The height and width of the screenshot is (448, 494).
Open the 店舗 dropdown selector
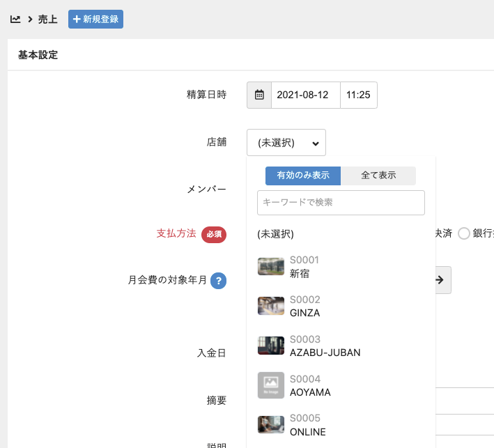[286, 143]
